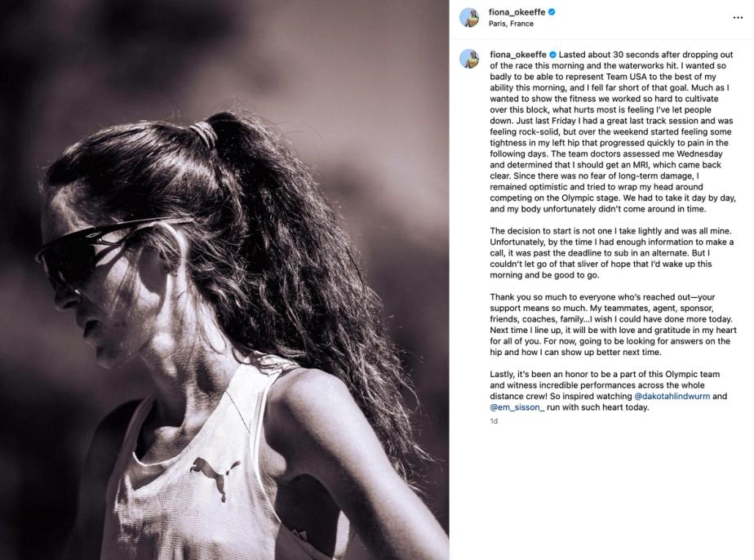Click the fiona_okeeffe username starting the caption

pyautogui.click(x=518, y=55)
